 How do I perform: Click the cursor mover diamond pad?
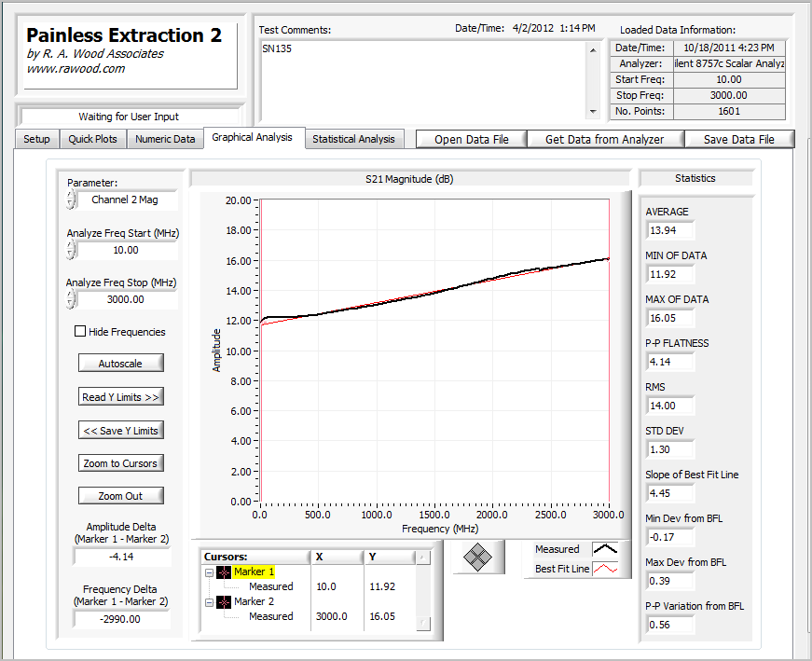477,558
